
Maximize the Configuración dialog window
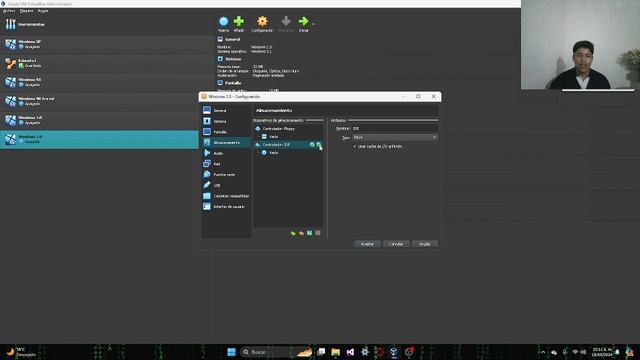[x=418, y=96]
